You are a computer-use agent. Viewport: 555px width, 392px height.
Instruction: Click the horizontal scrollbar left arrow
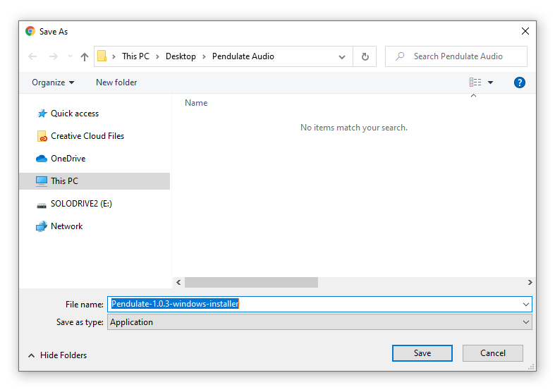coord(178,282)
